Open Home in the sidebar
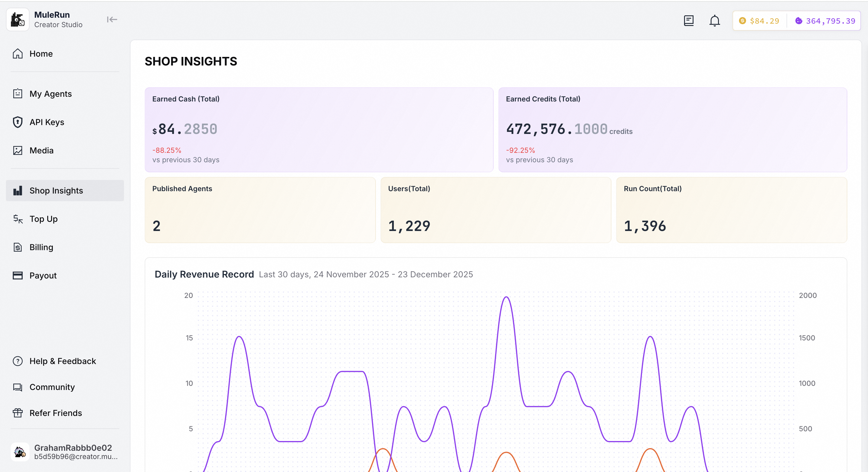 coord(41,54)
